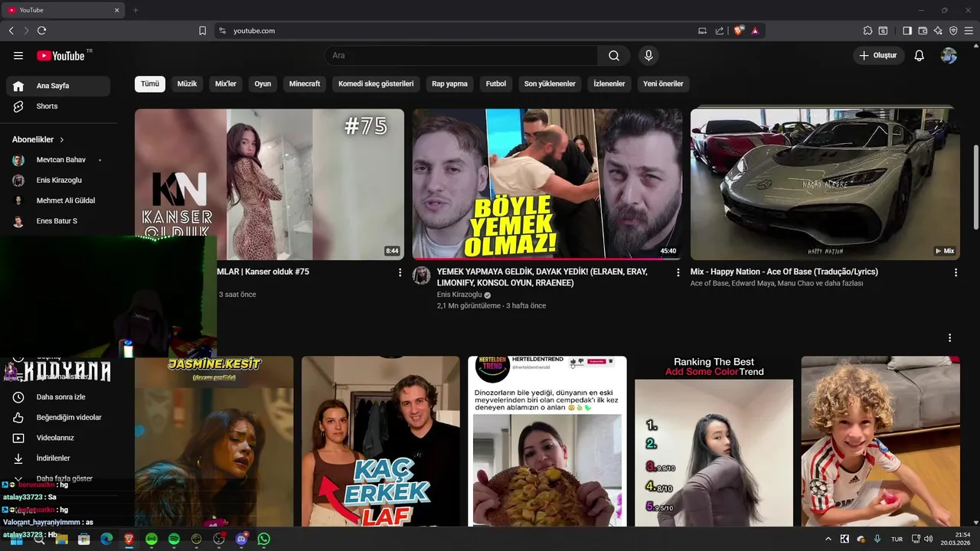The width and height of the screenshot is (980, 551).
Task: Click the page vertical scrollbar
Action: click(x=975, y=187)
